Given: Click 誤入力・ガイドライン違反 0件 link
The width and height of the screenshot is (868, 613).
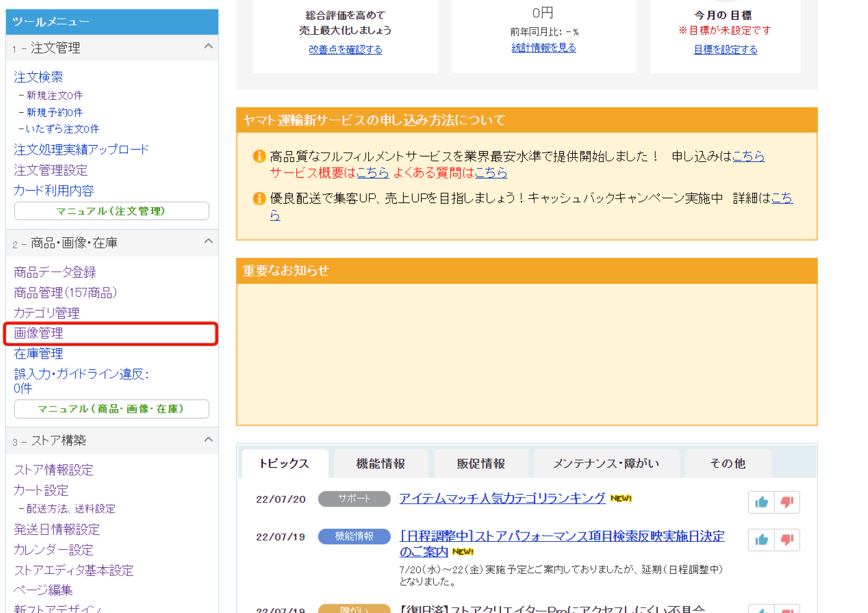Looking at the screenshot, I should tap(81, 381).
